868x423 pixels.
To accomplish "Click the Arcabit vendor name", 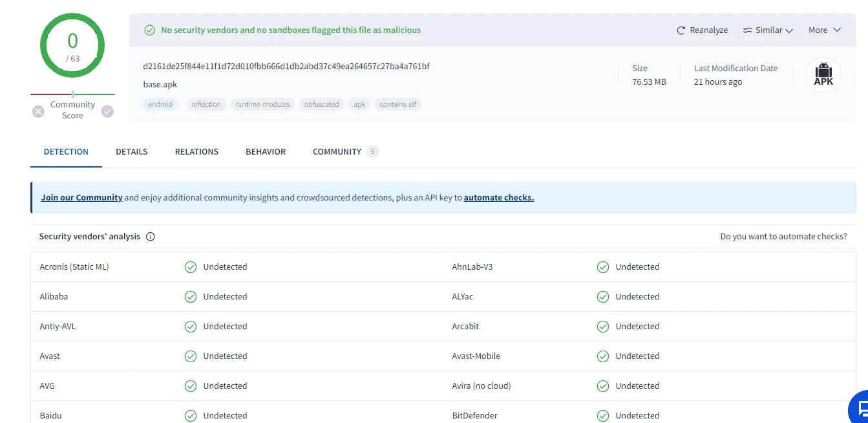I will (465, 327).
